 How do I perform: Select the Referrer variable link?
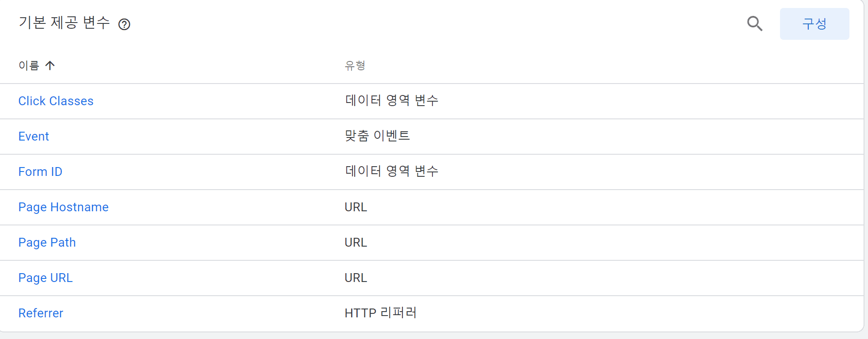pos(41,313)
